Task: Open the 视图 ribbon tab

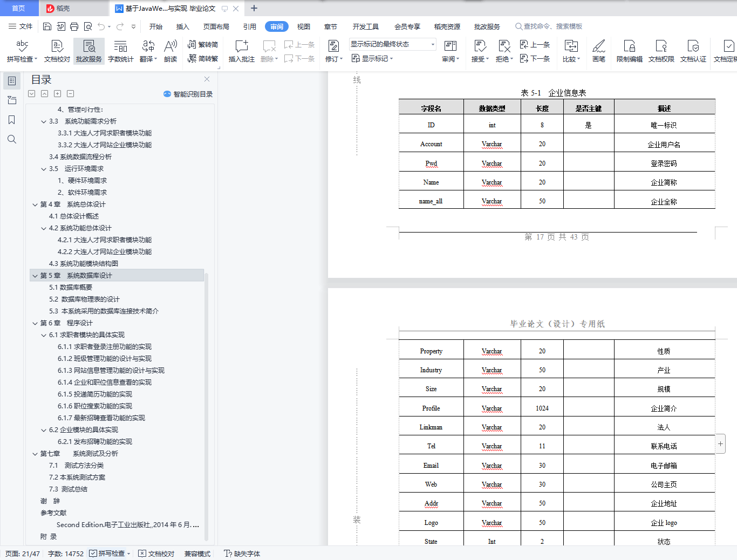Action: (304, 26)
